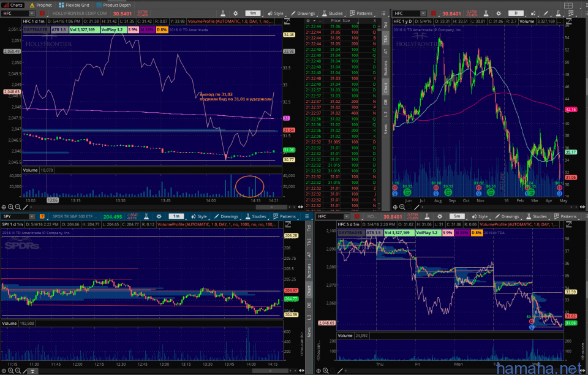Click the pan crosshair icon under the top-left HFC chart
588x375 pixels.
pos(4,207)
